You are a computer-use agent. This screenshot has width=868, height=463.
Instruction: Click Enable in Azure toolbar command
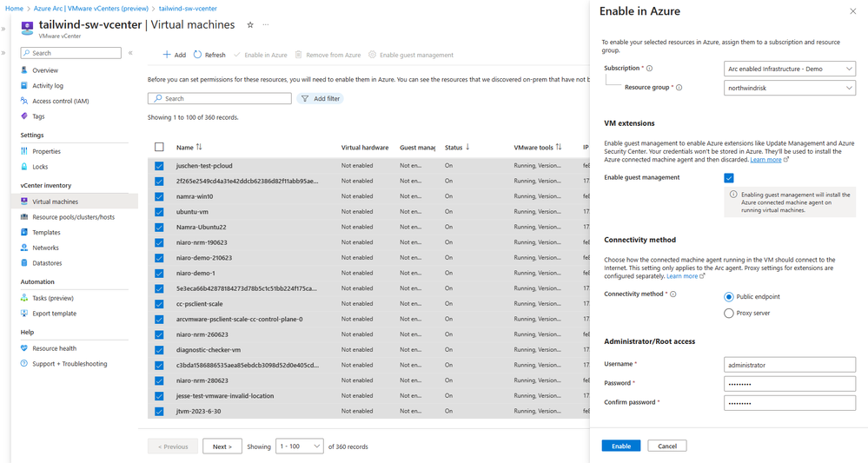(260, 55)
